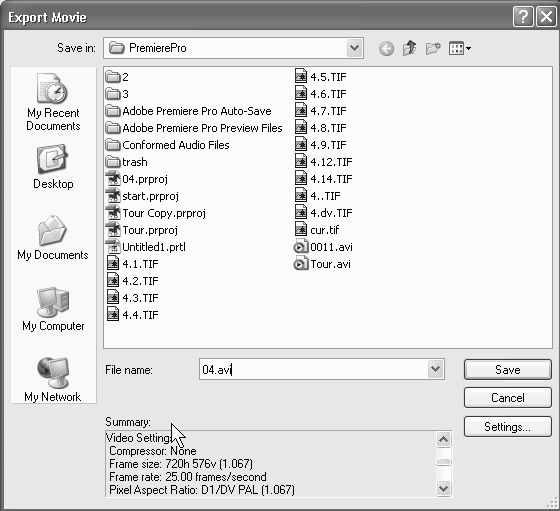The image size is (560, 511).
Task: Click the Up One Level folder icon
Action: 409,48
